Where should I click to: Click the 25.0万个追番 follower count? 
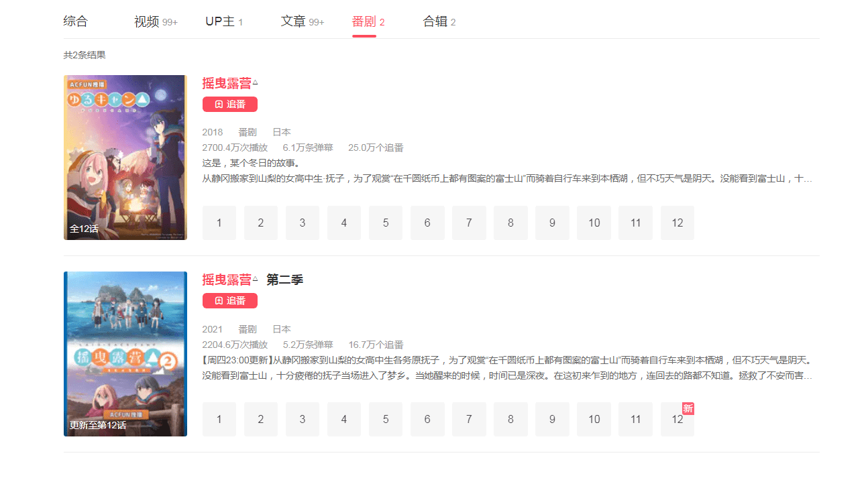376,147
